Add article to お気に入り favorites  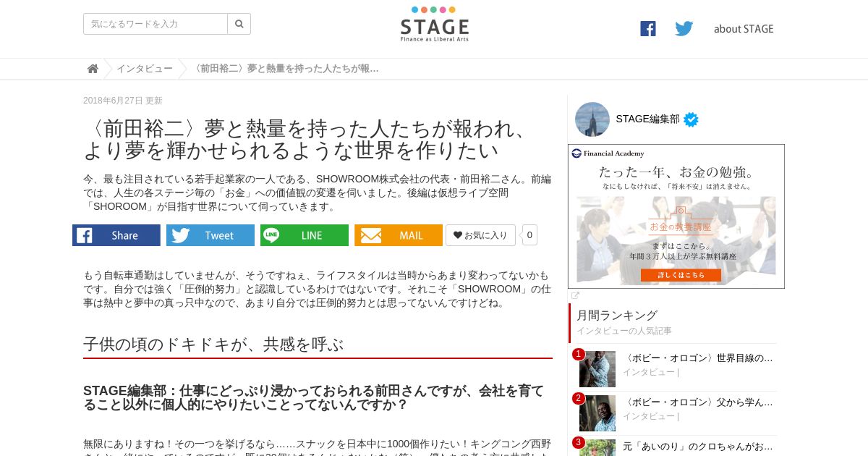[480, 235]
